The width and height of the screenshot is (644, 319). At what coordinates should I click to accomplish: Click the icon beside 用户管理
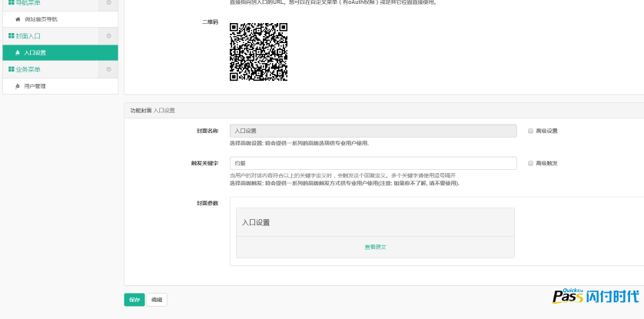point(18,86)
